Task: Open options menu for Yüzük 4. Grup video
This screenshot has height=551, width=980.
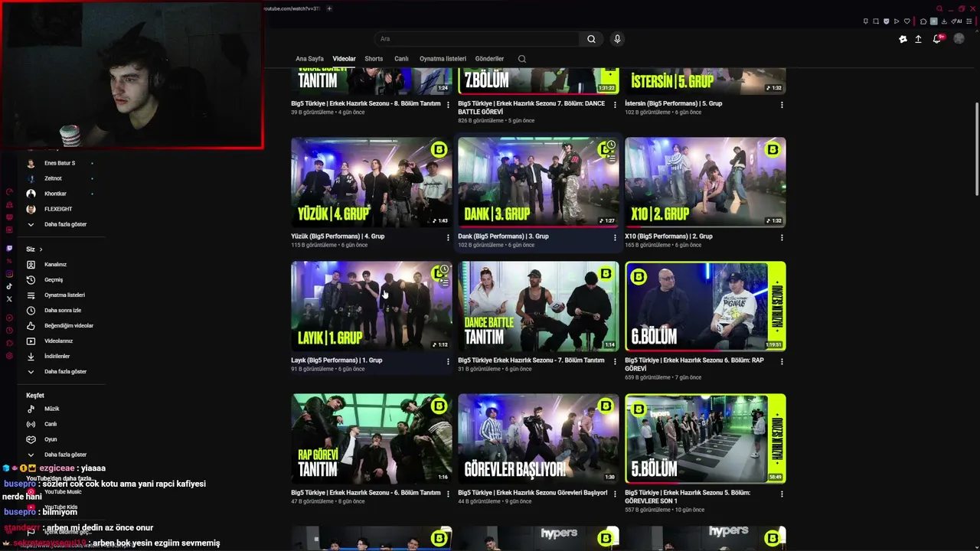Action: tap(448, 237)
